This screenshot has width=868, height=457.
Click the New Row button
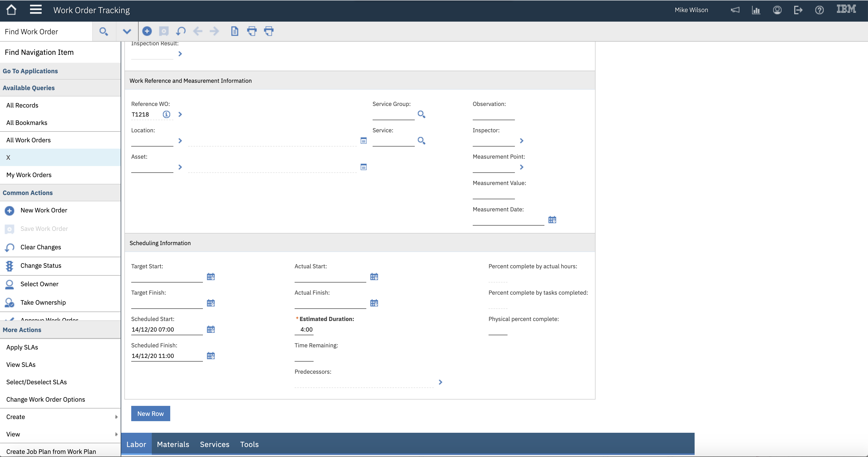pyautogui.click(x=150, y=414)
